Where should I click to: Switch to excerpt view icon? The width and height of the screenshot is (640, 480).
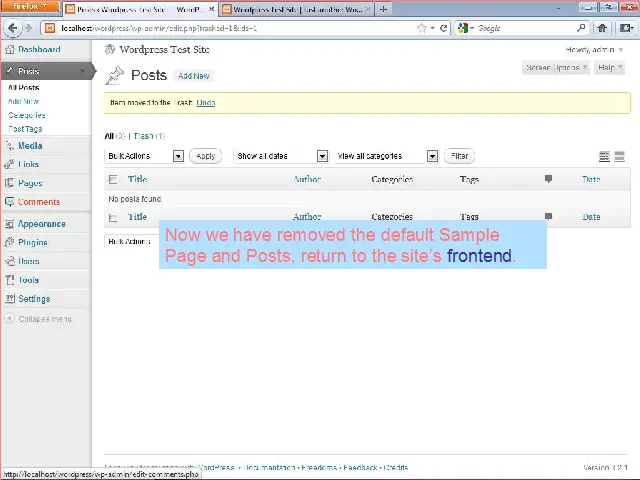619,157
